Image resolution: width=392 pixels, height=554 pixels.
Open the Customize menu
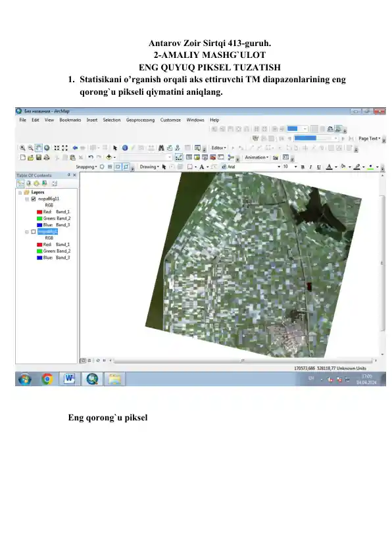point(170,120)
